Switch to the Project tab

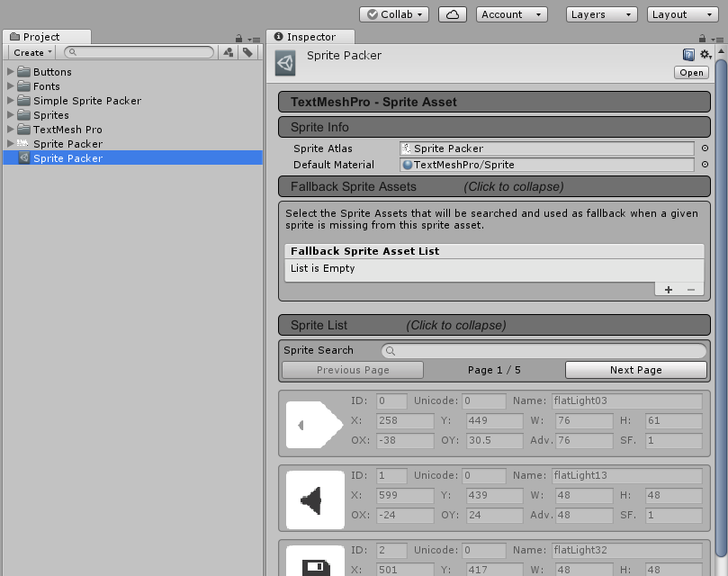pyautogui.click(x=47, y=37)
